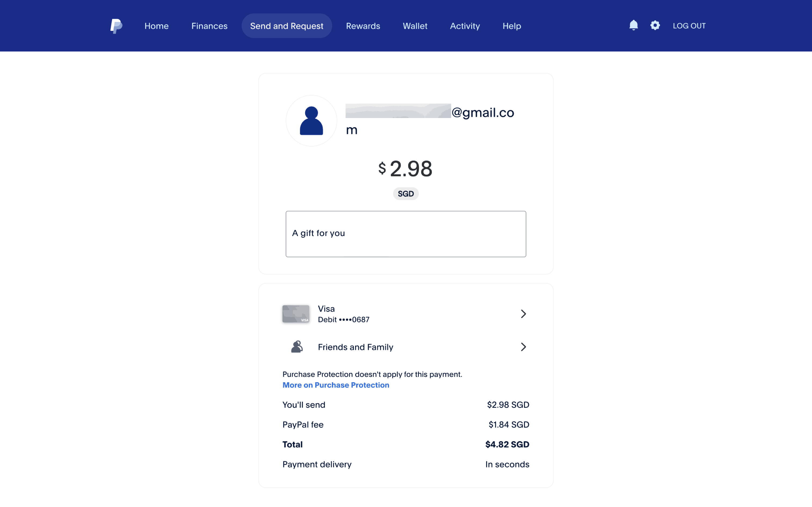812x507 pixels.
Task: Select the Send and Request tab
Action: [x=287, y=26]
